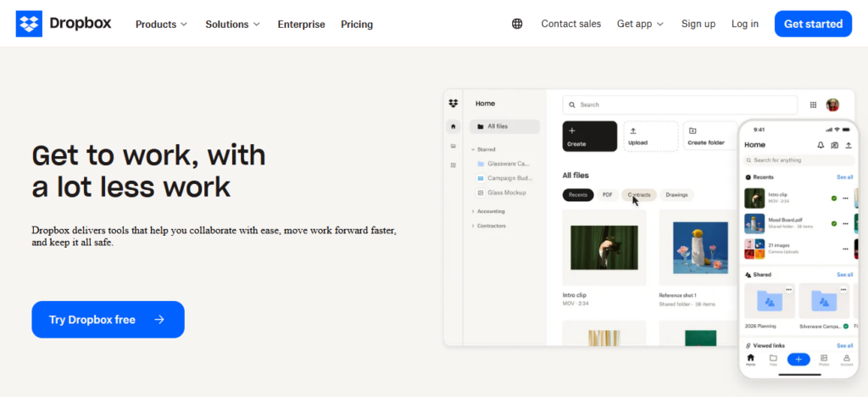Screen dimensions: 868x397
Task: Tap the Mood Board.pdf thumbnail on the phone
Action: point(754,224)
